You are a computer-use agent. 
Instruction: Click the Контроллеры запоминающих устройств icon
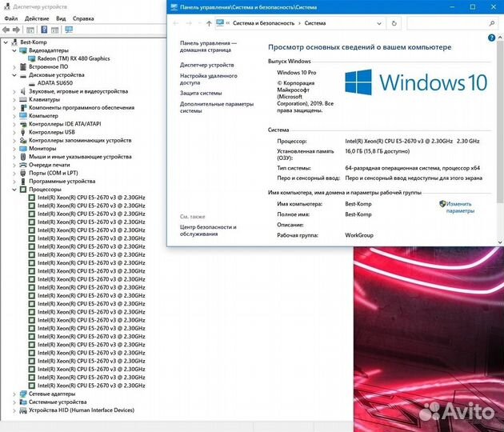23,141
